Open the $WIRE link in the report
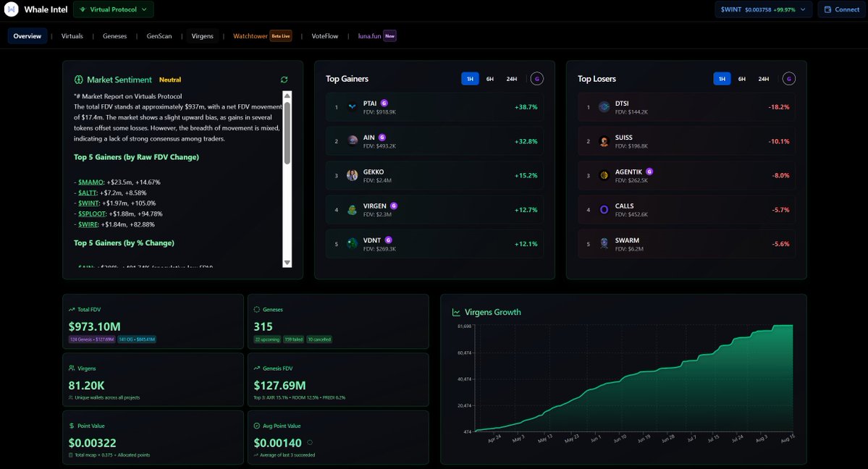868x469 pixels. 88,224
